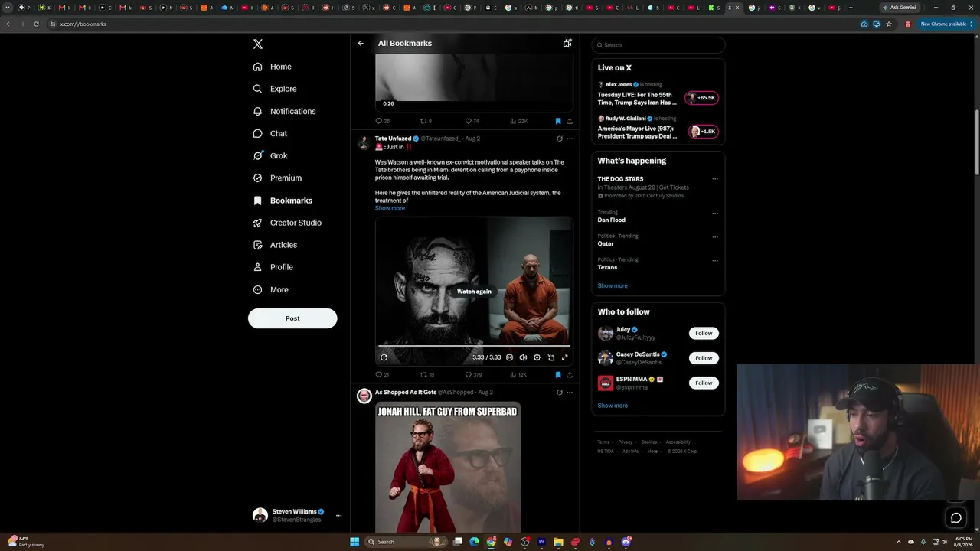Mute the video volume
980x551 pixels.
[523, 357]
